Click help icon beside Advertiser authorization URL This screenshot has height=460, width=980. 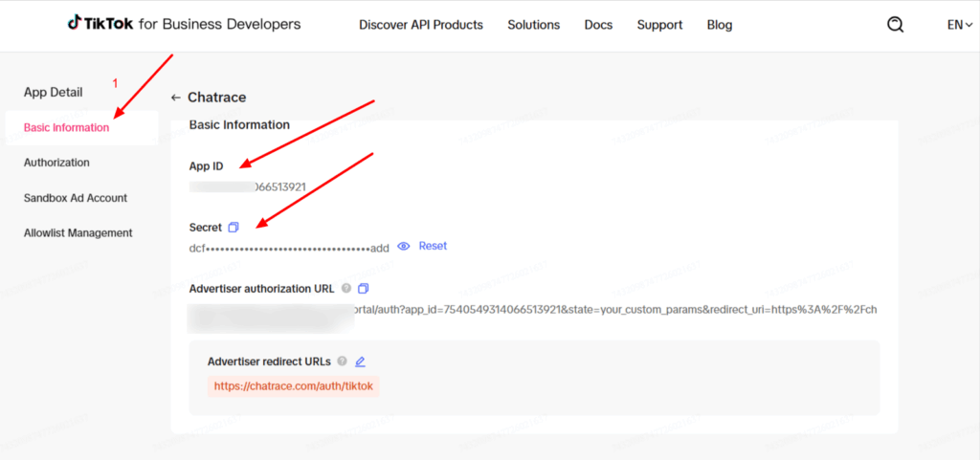(345, 288)
